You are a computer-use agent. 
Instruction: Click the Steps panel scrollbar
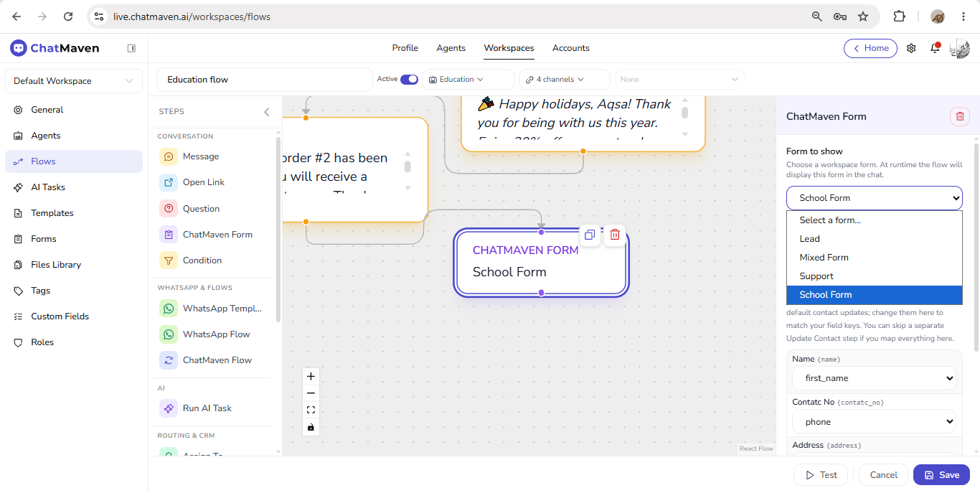tap(278, 230)
